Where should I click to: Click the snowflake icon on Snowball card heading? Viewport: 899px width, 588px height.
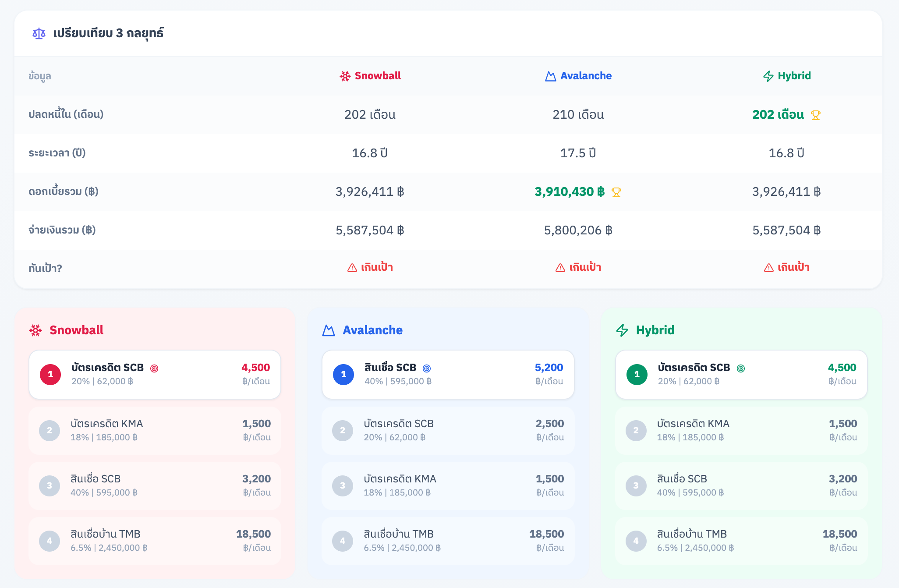(35, 330)
